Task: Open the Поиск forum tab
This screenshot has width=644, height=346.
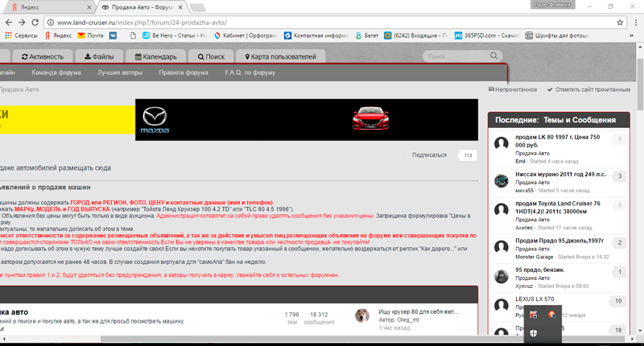Action: [x=211, y=56]
